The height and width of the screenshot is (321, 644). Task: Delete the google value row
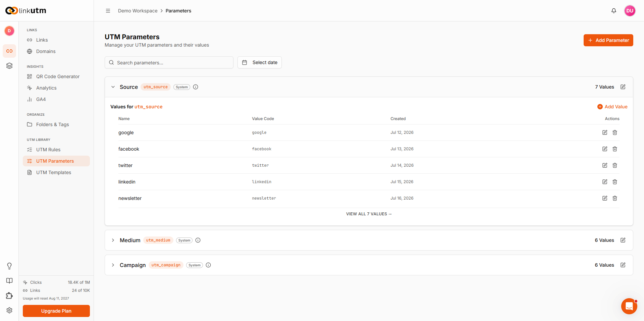point(615,132)
